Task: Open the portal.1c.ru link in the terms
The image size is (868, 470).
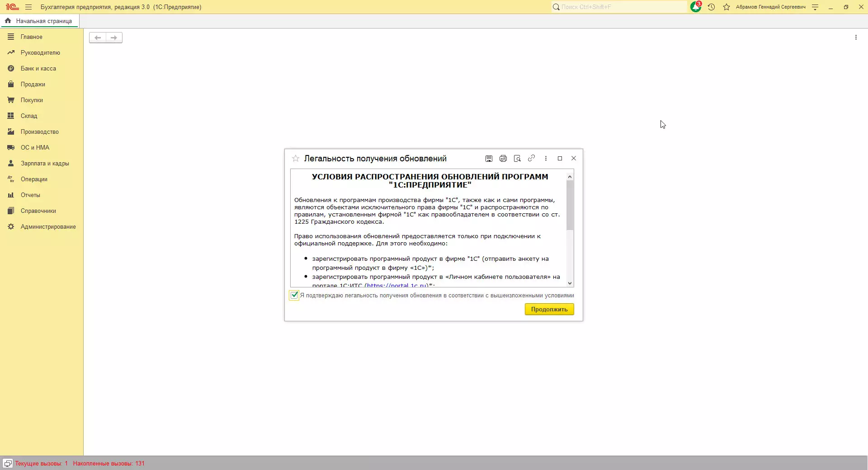Action: tap(396, 285)
